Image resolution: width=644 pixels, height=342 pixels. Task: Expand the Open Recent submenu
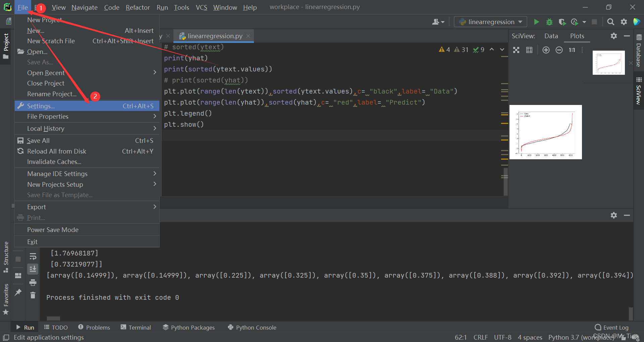[87, 73]
